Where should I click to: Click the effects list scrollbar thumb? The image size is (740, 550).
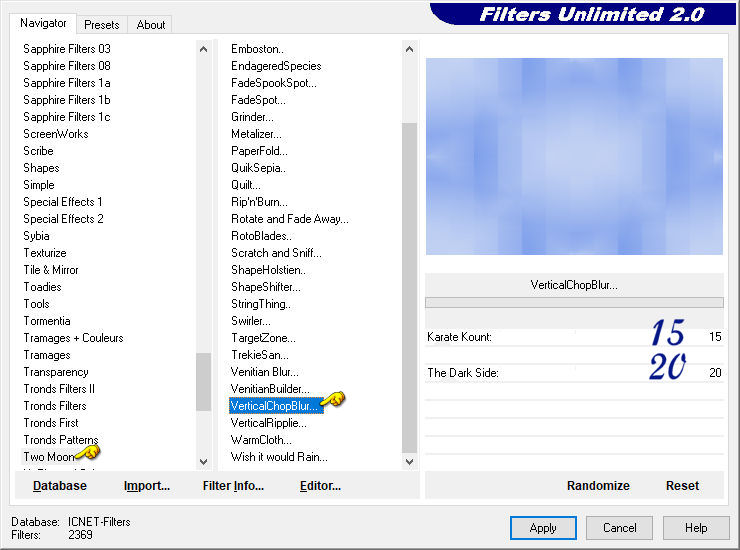coord(409,288)
